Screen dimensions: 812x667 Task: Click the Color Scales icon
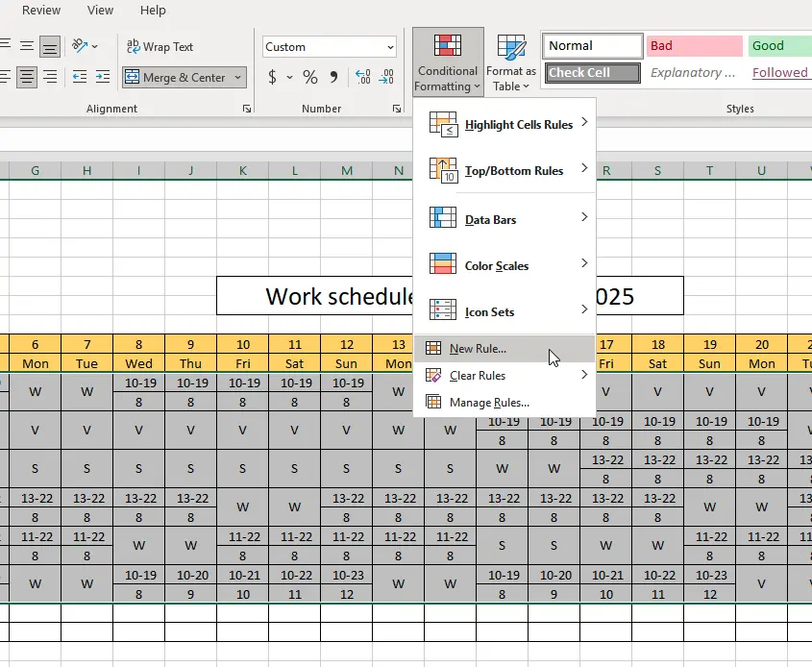pos(443,264)
